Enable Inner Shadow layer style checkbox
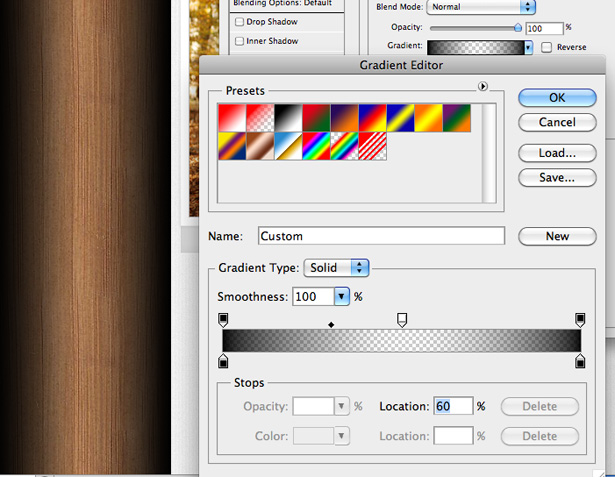The height and width of the screenshot is (477, 615). [x=239, y=41]
